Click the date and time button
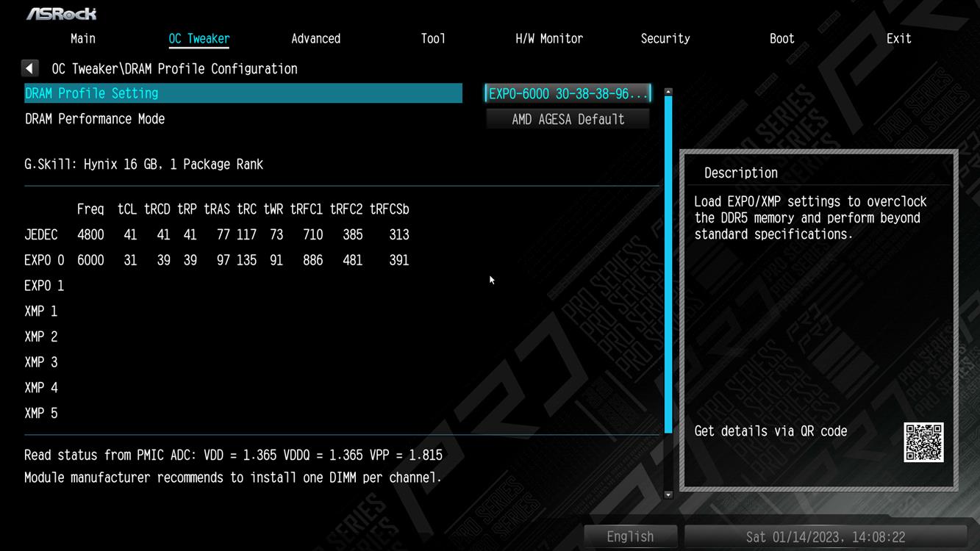This screenshot has height=551, width=980. pyautogui.click(x=826, y=536)
